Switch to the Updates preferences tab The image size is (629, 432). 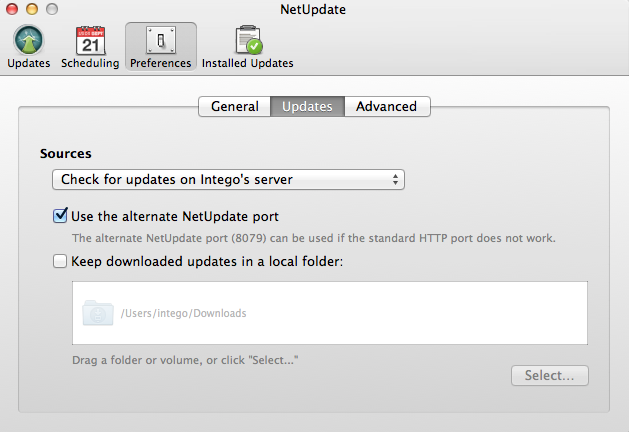307,106
